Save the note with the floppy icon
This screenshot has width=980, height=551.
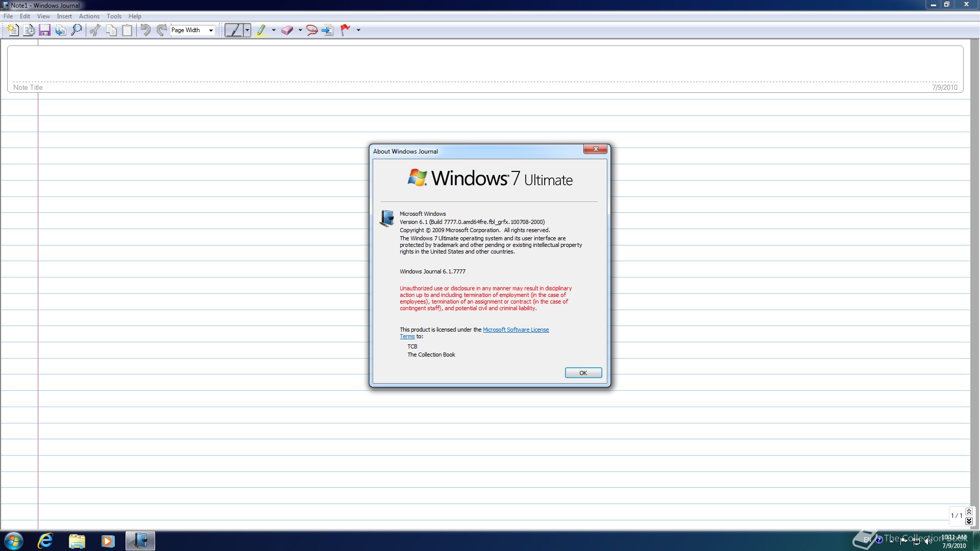45,30
